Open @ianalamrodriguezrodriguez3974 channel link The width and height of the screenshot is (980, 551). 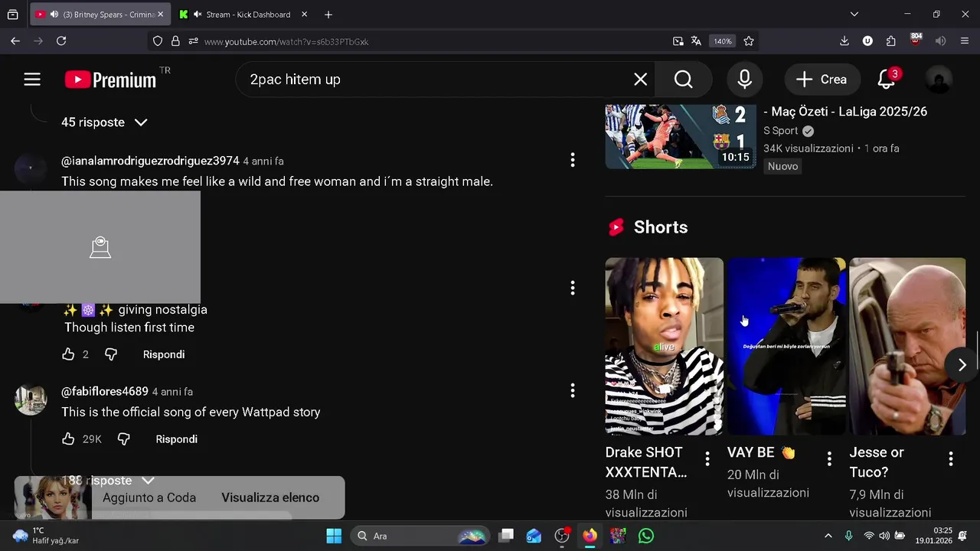(150, 161)
